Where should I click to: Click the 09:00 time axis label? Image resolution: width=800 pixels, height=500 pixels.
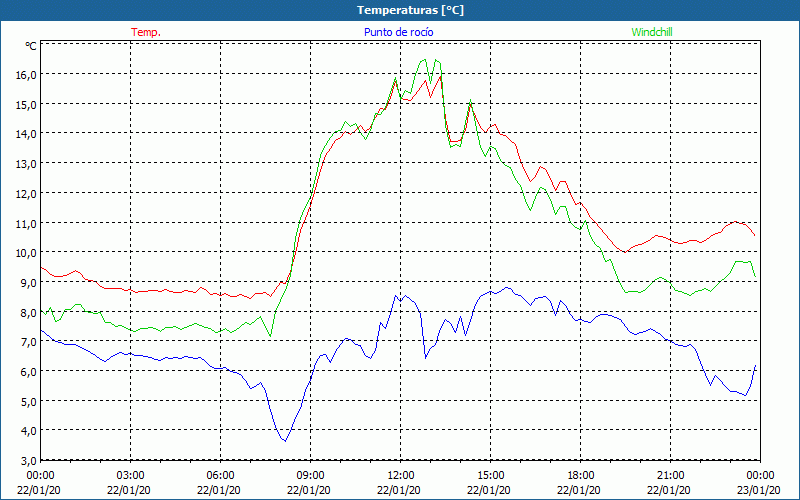(x=311, y=476)
